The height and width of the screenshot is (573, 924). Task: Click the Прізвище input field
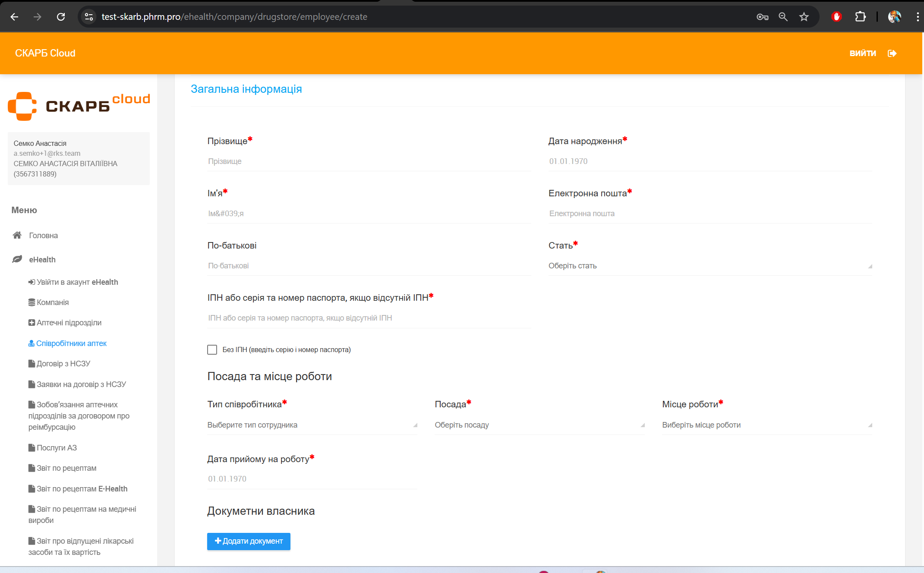point(369,161)
